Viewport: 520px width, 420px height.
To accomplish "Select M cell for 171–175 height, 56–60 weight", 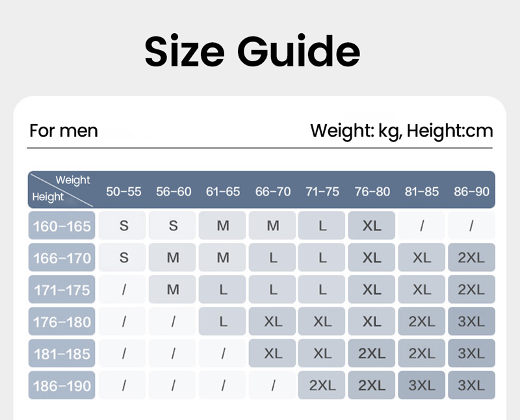I will (x=173, y=290).
